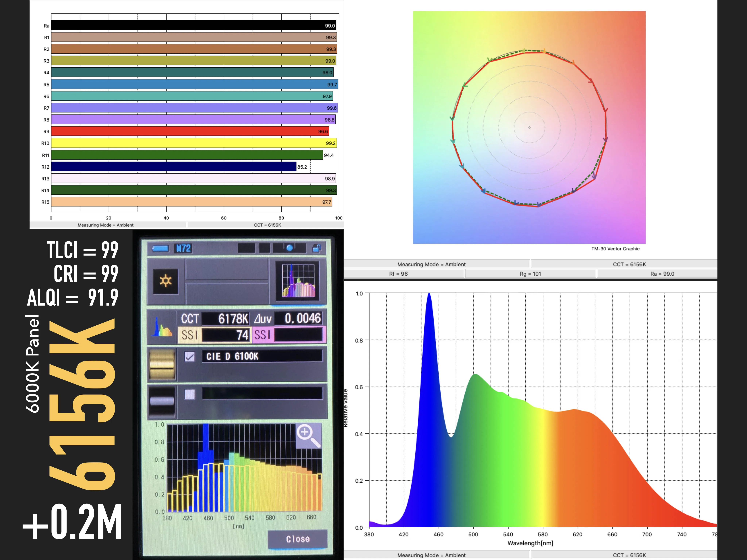This screenshot has width=747, height=560.
Task: Tap the ambient sun measuring mode icon
Action: click(x=165, y=281)
